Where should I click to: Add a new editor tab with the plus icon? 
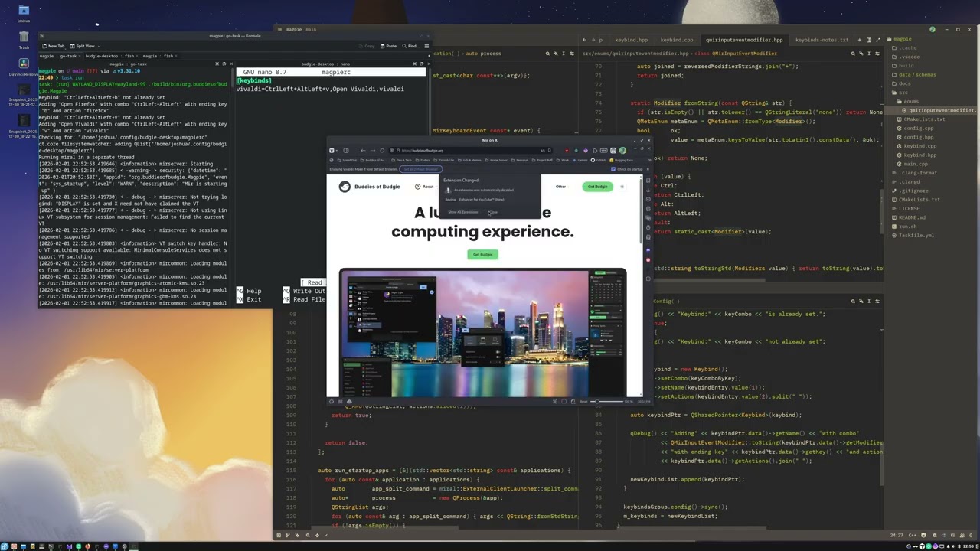point(860,40)
